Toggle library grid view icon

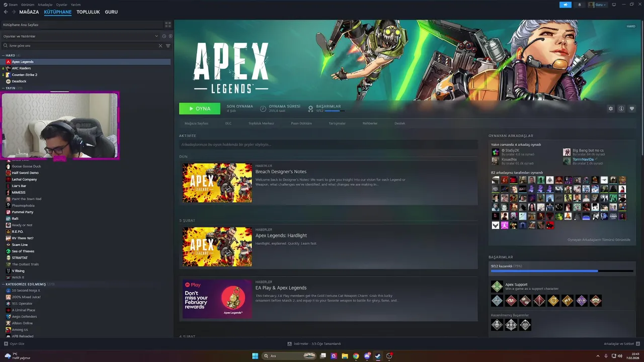[x=168, y=24]
